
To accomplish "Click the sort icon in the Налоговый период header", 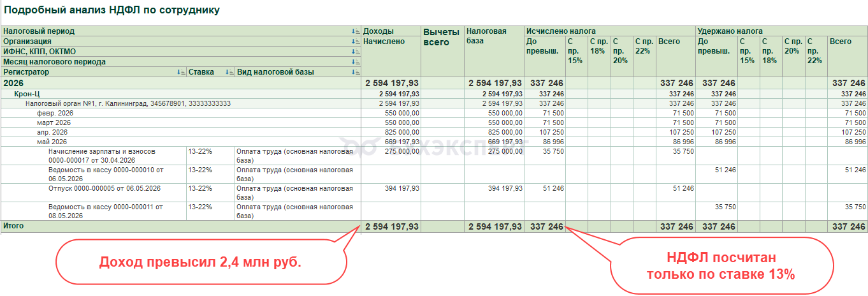I will coord(356,31).
